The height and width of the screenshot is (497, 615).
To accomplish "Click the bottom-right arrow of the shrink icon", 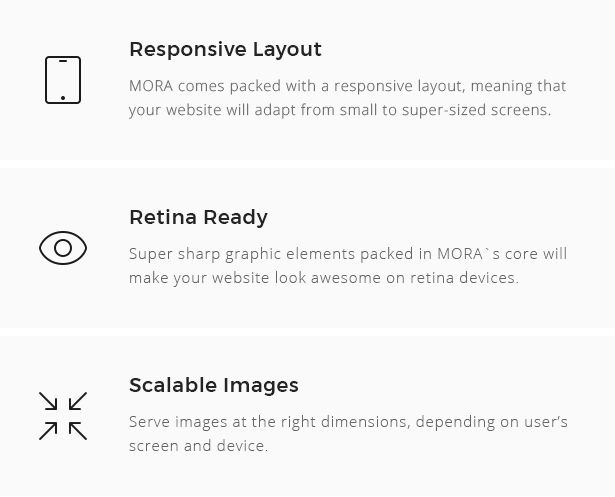I will (78, 431).
